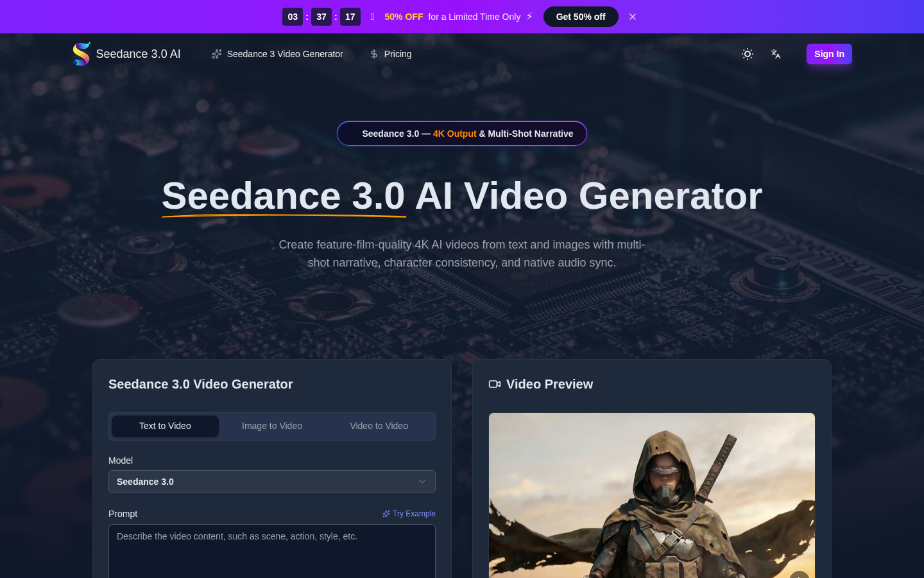
Task: Toggle the theme brightness icon
Action: [747, 54]
